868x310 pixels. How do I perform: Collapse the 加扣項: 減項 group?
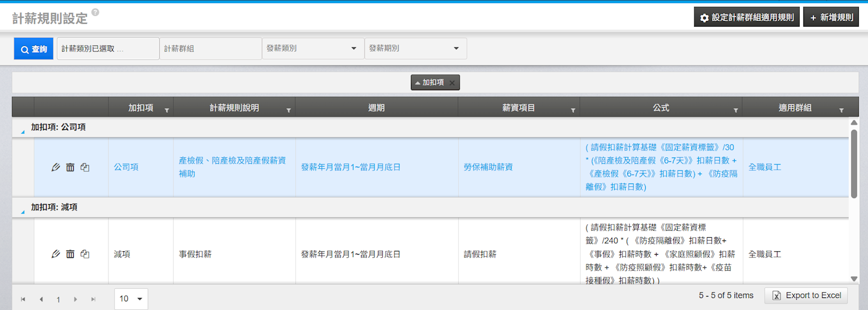23,212
